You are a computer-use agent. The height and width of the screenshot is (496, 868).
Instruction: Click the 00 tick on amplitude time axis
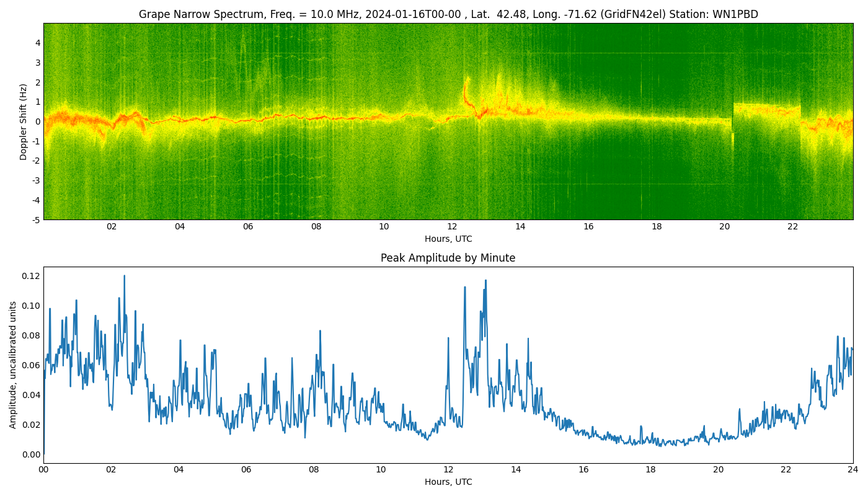(43, 470)
